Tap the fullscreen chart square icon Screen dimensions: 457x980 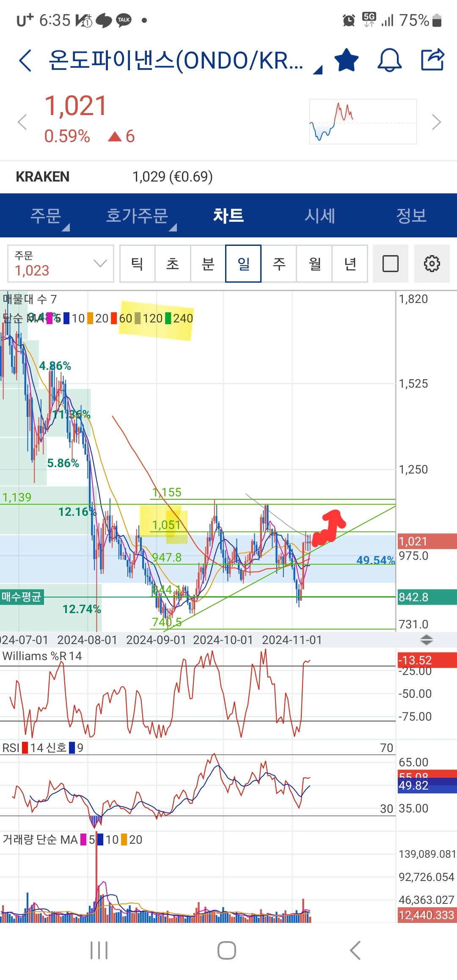(x=390, y=264)
